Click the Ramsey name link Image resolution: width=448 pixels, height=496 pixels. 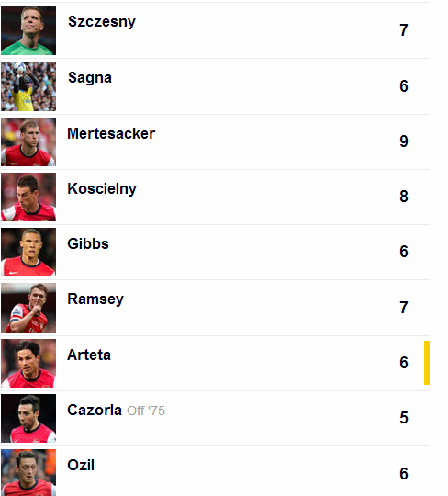pyautogui.click(x=95, y=299)
